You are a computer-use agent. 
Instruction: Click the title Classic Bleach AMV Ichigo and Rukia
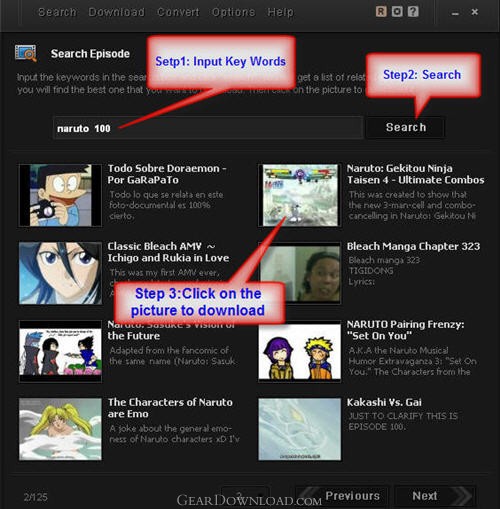(x=168, y=252)
